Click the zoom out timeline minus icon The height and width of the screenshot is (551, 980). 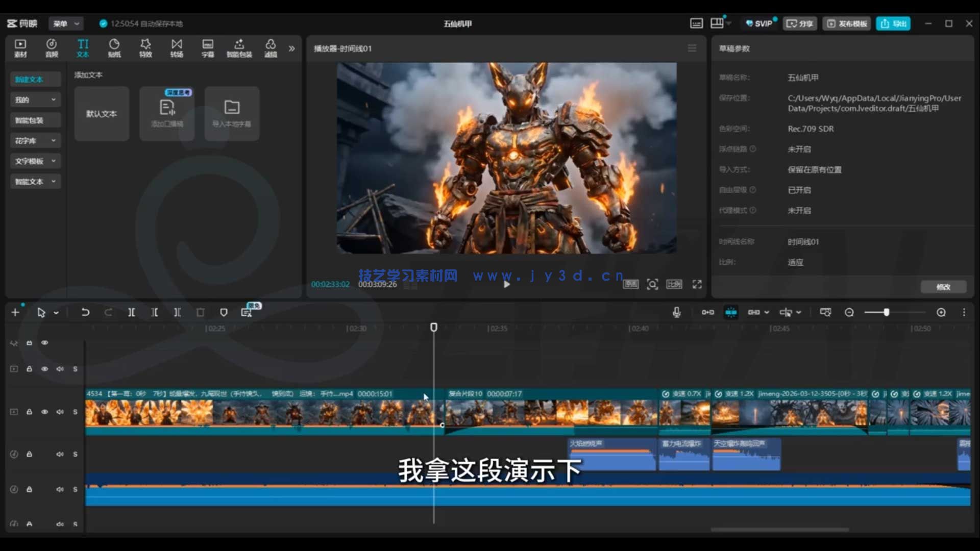tap(849, 312)
